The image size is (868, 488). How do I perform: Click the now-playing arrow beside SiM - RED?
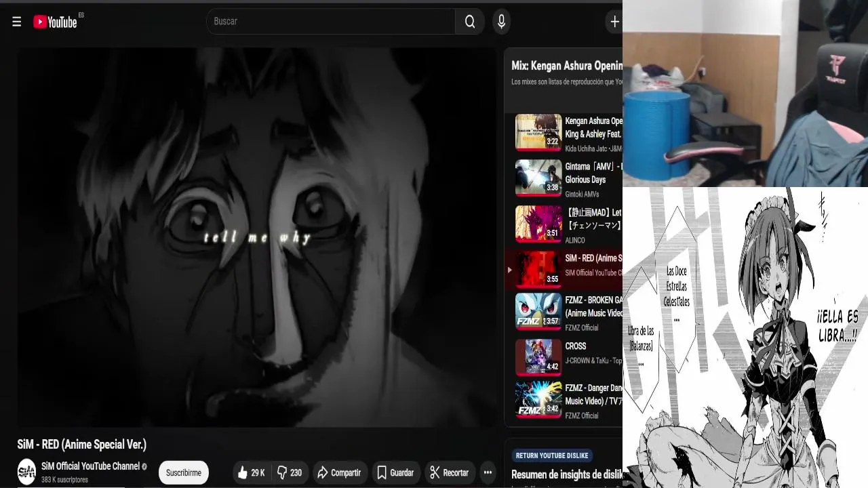pos(509,270)
